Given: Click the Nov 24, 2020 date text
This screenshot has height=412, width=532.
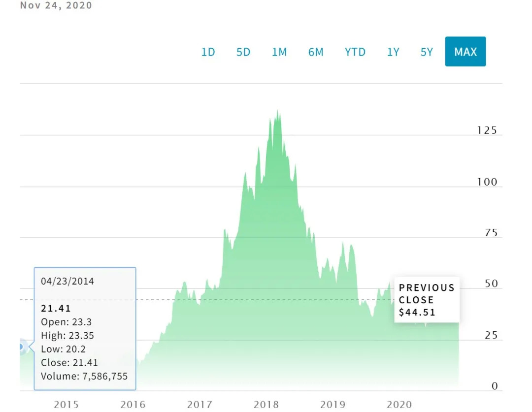Looking at the screenshot, I should point(56,6).
